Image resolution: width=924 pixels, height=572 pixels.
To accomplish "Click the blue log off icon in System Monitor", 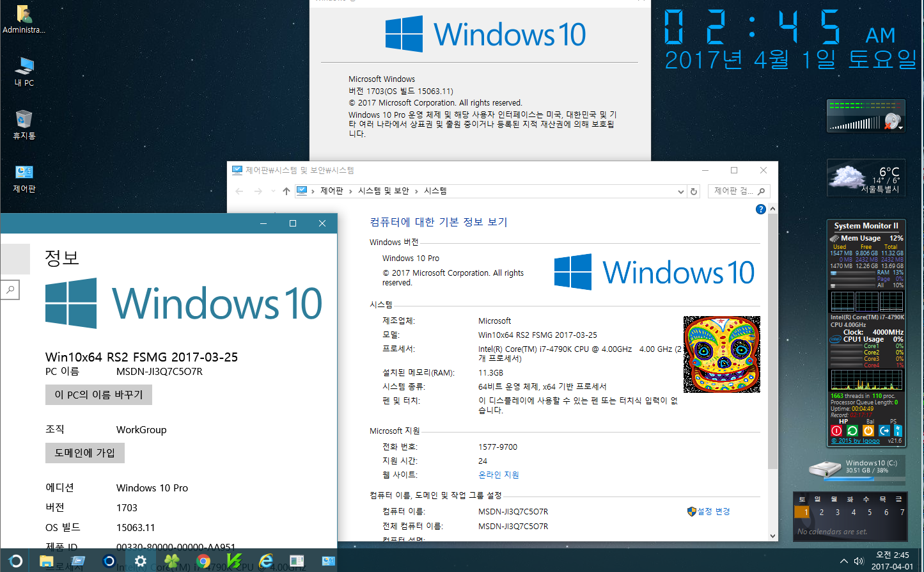I will [x=884, y=431].
